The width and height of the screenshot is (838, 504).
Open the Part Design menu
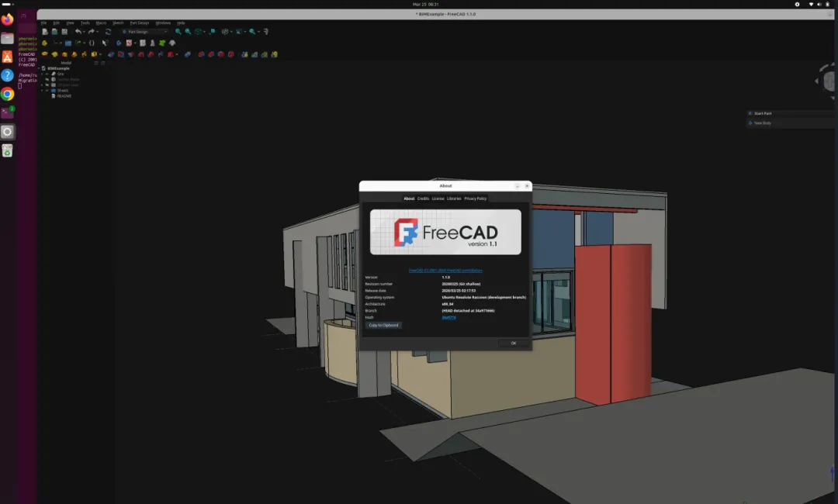[x=140, y=23]
